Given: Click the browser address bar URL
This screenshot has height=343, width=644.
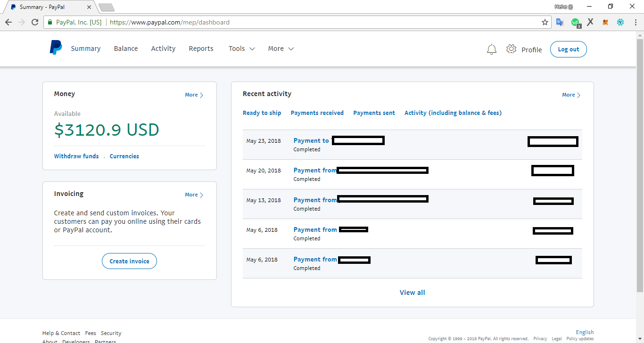Looking at the screenshot, I should (x=170, y=22).
